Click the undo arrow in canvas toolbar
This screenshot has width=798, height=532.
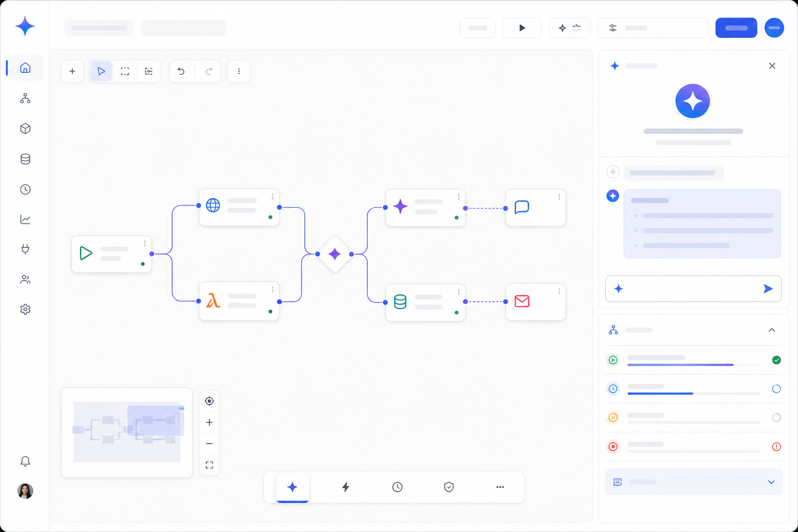tap(181, 71)
